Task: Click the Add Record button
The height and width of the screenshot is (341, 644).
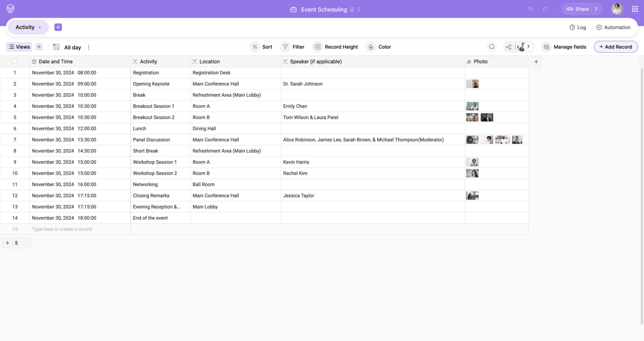Action: (x=615, y=47)
